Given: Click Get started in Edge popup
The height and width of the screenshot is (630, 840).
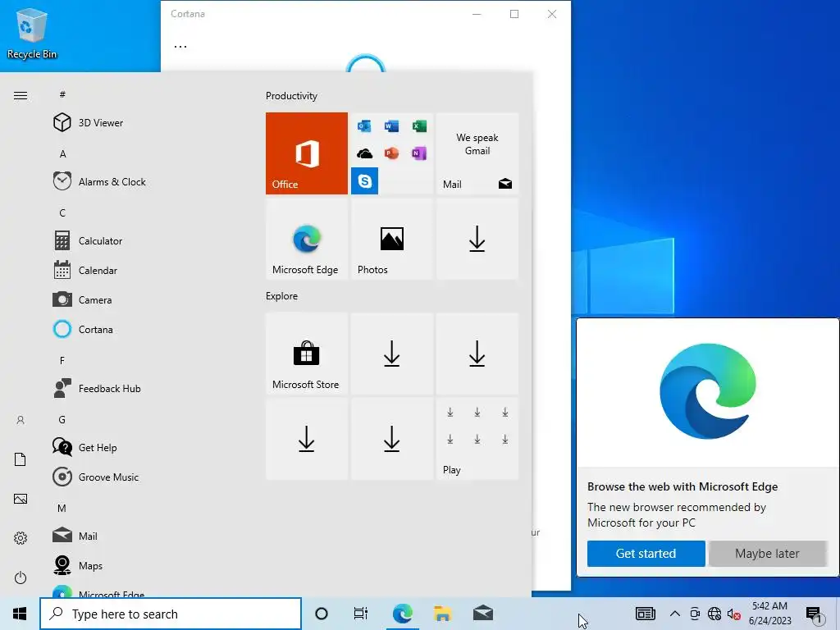Looking at the screenshot, I should (x=646, y=554).
